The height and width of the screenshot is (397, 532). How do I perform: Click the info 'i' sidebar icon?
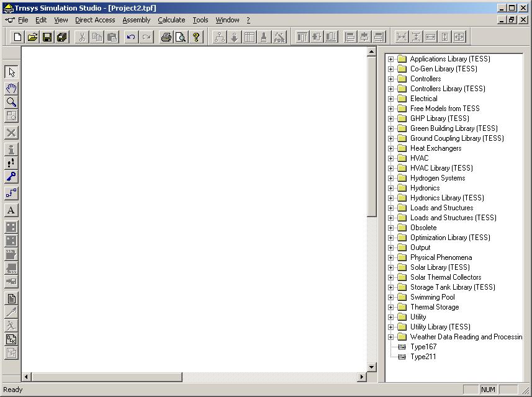tap(11, 149)
